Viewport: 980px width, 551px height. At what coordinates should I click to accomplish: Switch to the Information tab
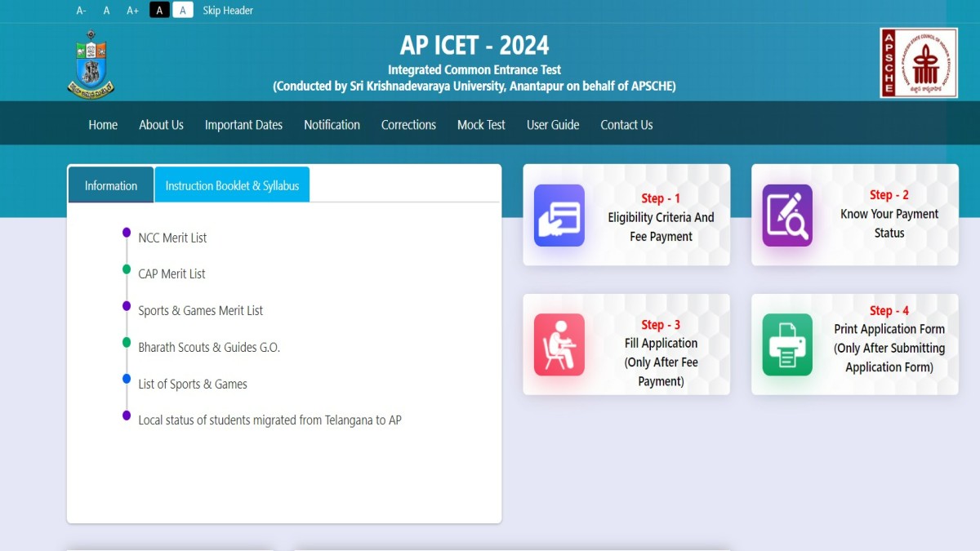click(111, 185)
